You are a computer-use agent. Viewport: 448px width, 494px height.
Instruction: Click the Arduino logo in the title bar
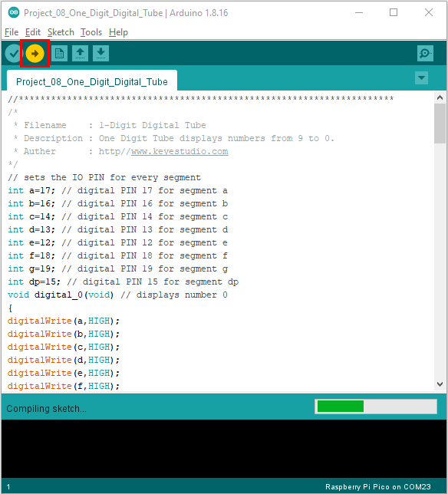click(x=14, y=12)
